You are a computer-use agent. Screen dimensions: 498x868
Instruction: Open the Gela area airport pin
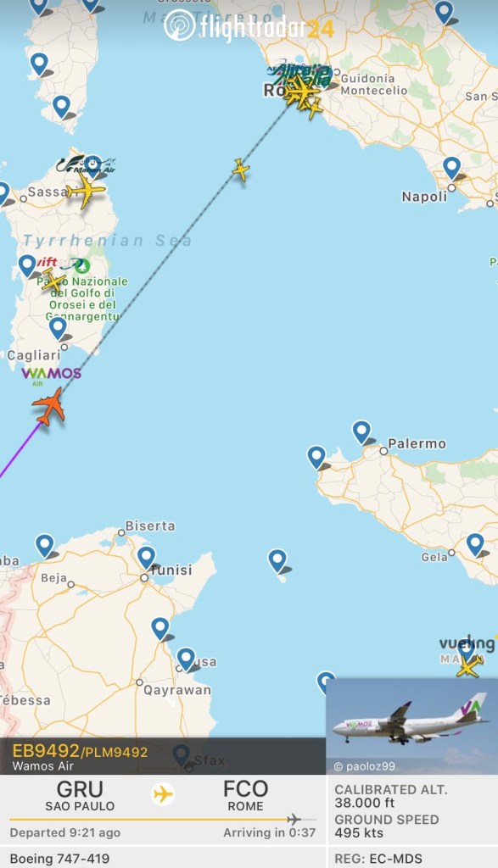pyautogui.click(x=475, y=545)
